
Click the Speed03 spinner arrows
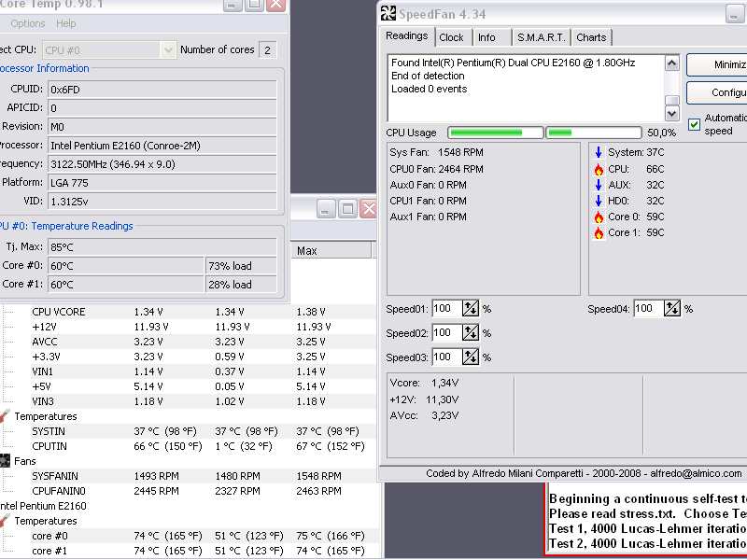pyautogui.click(x=471, y=357)
